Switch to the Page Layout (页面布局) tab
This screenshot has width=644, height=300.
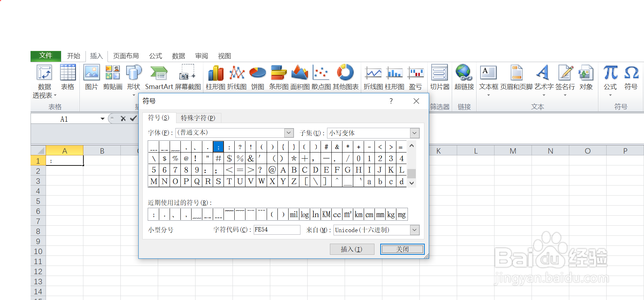[x=126, y=56]
